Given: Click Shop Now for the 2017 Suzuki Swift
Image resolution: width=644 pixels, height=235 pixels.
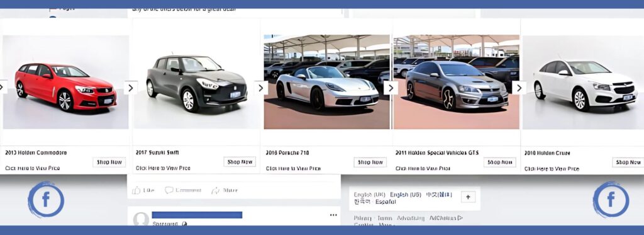Looking at the screenshot, I should click(x=240, y=162).
